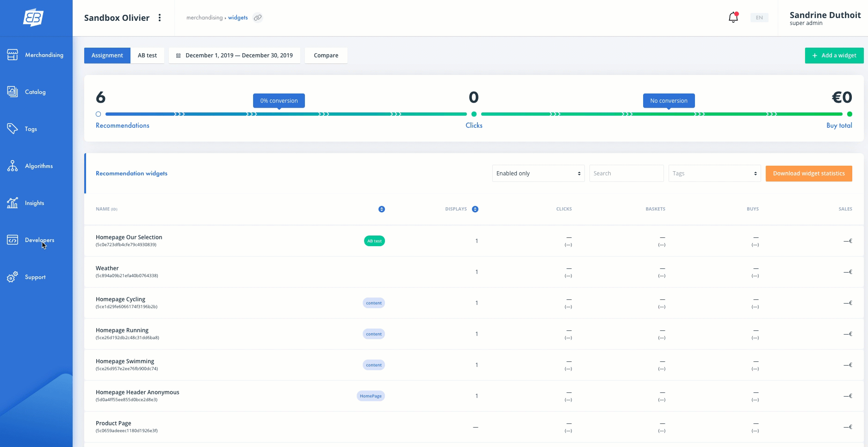Switch language using the EN toggle
Image resolution: width=868 pixels, height=447 pixels.
(759, 18)
